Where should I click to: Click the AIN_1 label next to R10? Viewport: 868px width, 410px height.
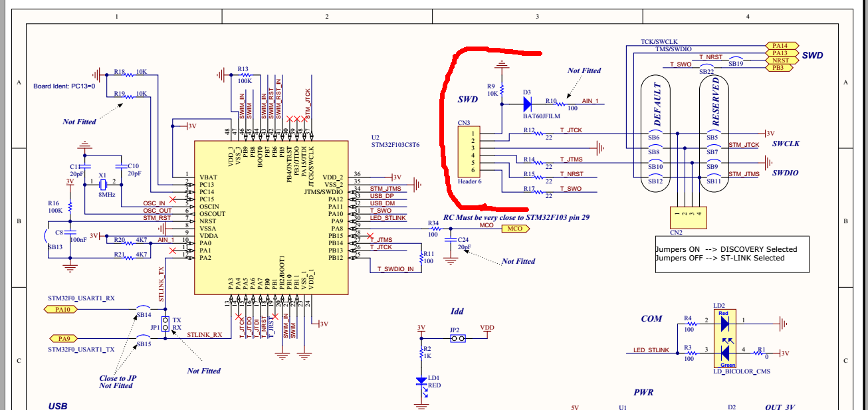coord(590,101)
